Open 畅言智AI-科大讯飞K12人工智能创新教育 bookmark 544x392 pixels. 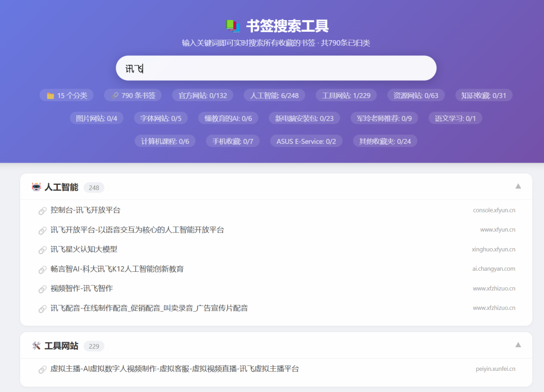[117, 269]
